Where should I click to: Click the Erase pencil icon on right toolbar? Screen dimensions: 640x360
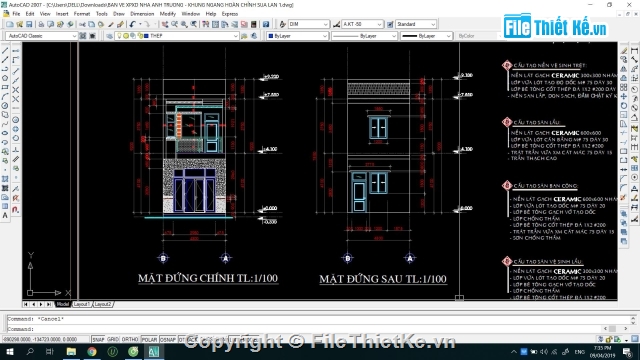[x=624, y=51]
